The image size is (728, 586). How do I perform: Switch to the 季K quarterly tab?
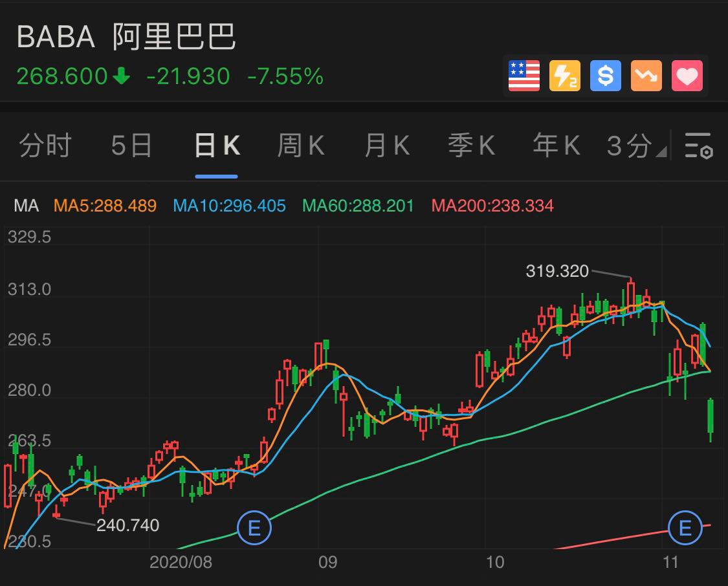472,146
